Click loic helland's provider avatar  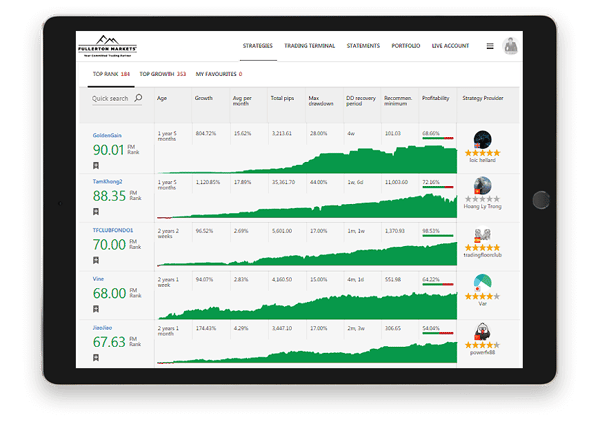click(x=484, y=139)
